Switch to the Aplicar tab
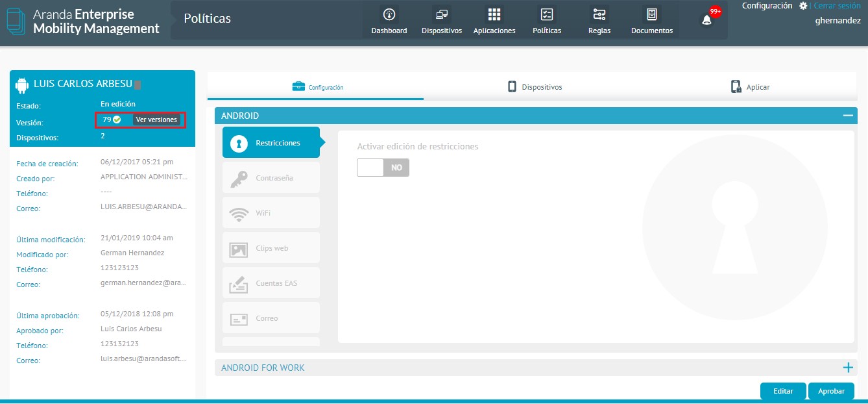Image resolution: width=868 pixels, height=404 pixels. coord(750,87)
